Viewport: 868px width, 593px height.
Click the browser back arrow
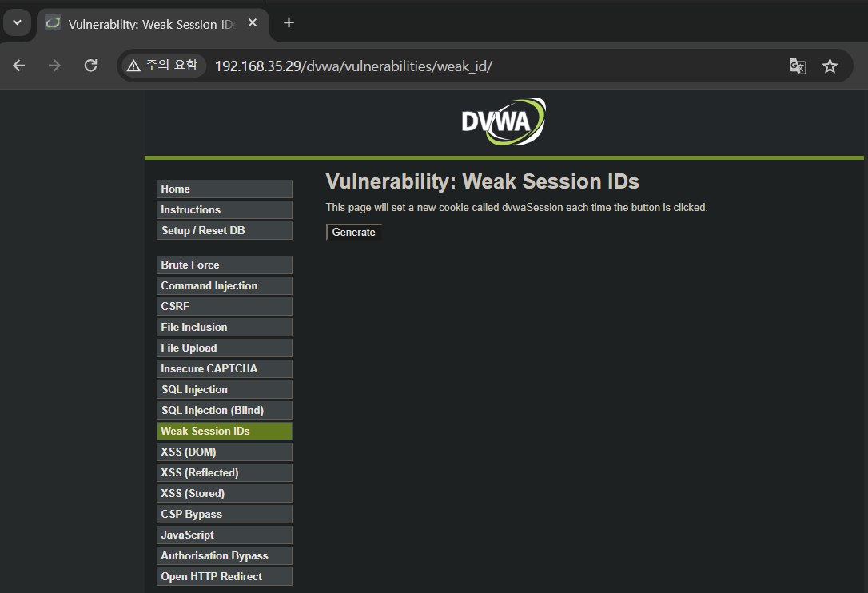coord(19,66)
